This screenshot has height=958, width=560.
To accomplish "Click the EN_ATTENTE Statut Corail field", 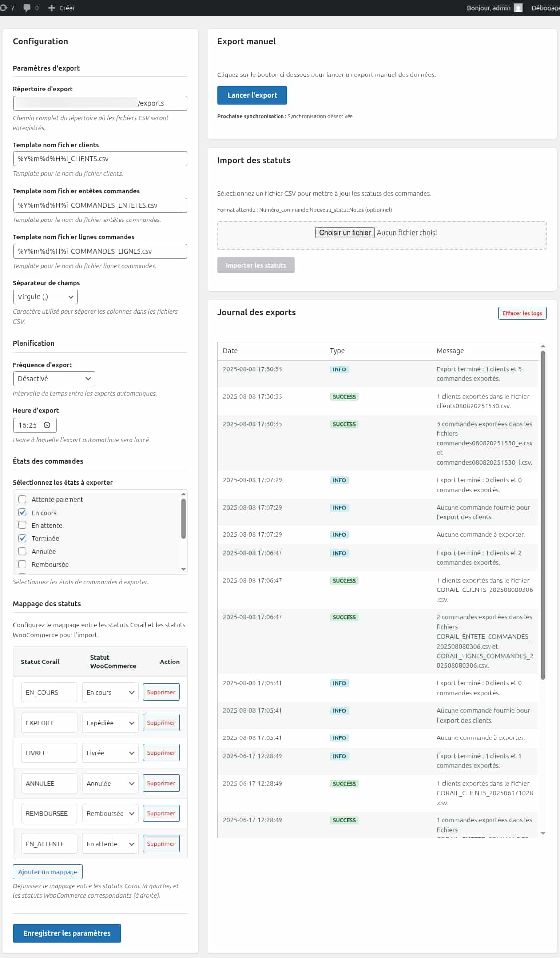I will 49,844.
